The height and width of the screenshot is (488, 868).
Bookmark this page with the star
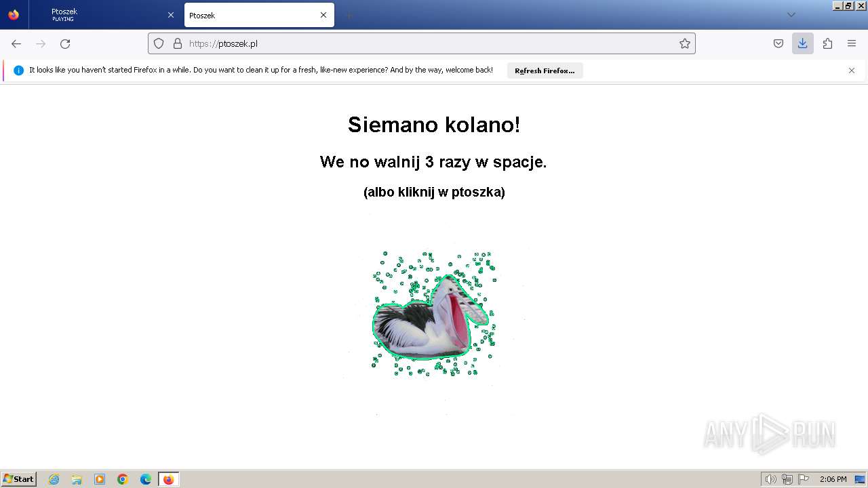(685, 43)
